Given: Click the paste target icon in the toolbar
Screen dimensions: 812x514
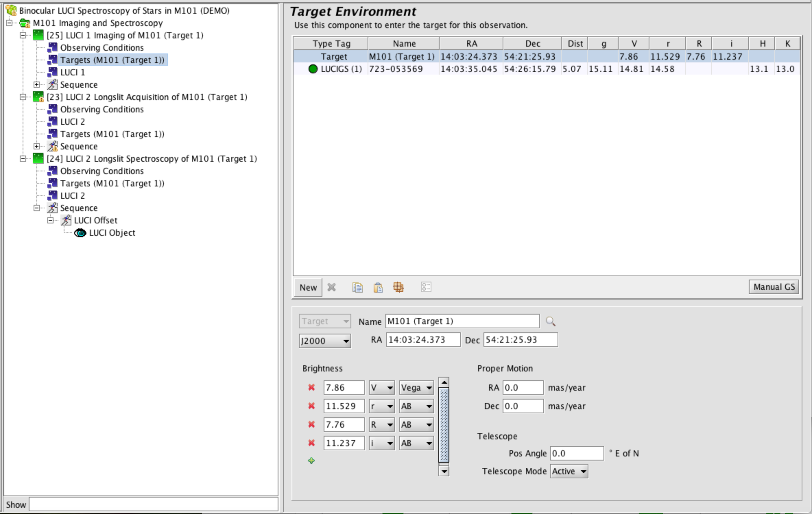Looking at the screenshot, I should click(x=378, y=287).
